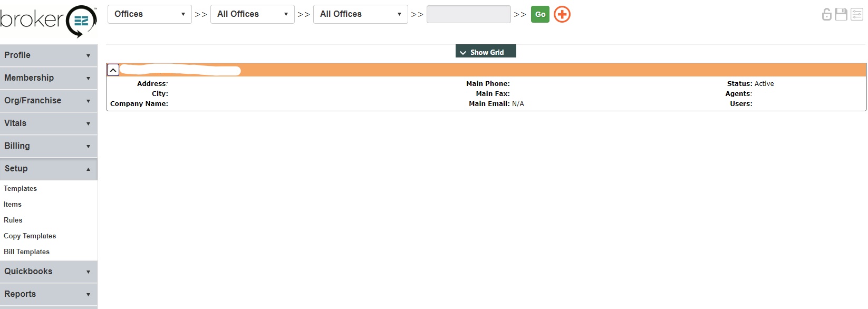Expand the Org/Franchise menu section
This screenshot has height=309, width=868.
[49, 101]
